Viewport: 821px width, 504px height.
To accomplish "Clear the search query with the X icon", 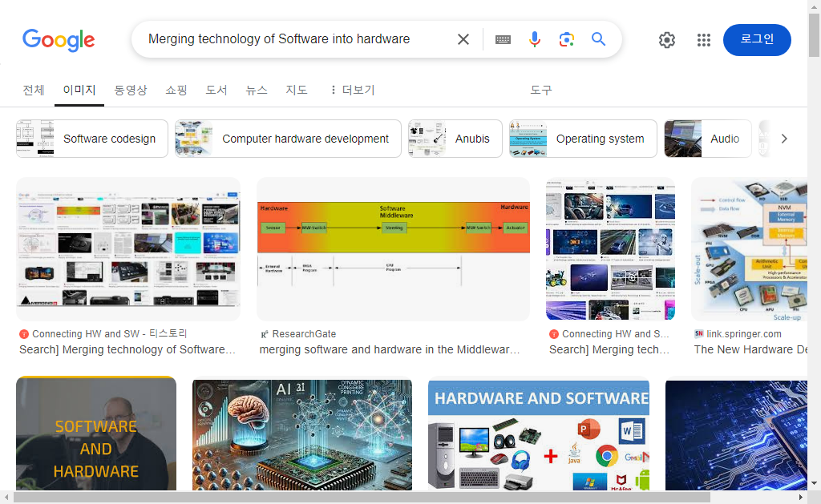I will (463, 39).
